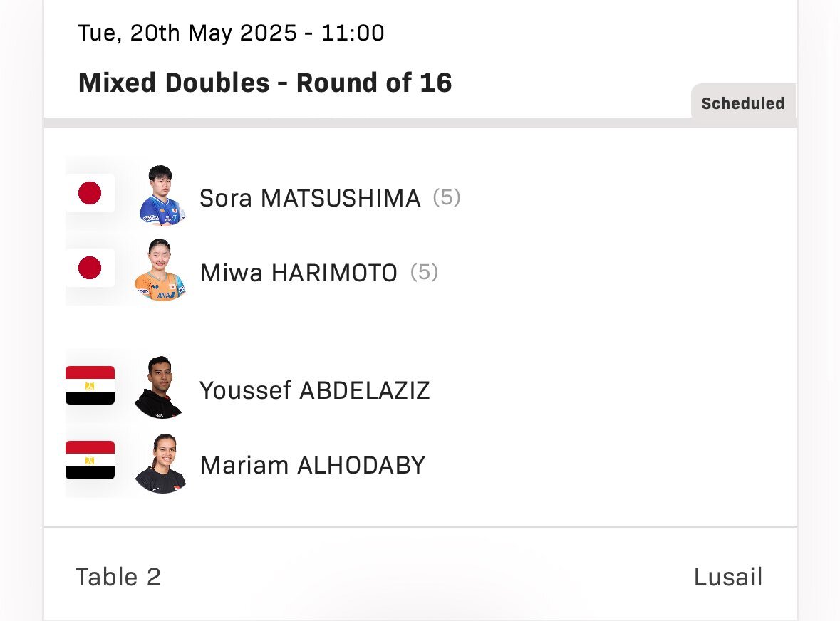Click Japan flag beside Miwa Harimoto
This screenshot has height=621, width=840.
90,268
